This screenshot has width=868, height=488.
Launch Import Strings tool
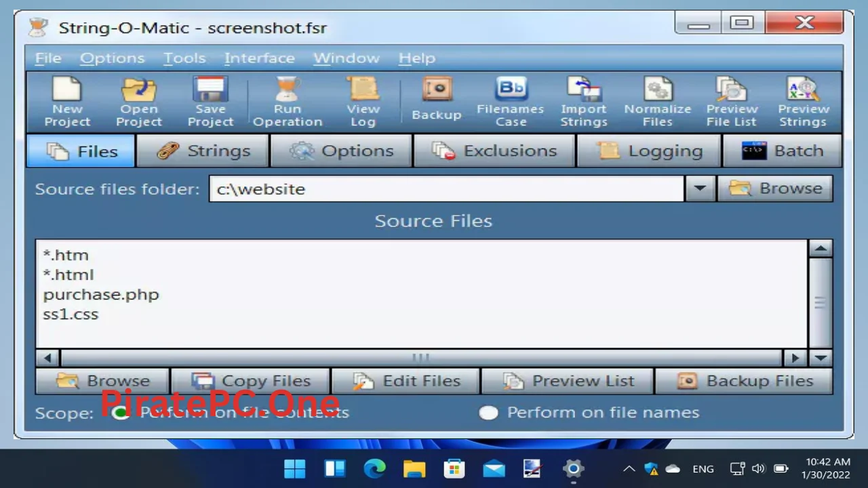tap(584, 102)
